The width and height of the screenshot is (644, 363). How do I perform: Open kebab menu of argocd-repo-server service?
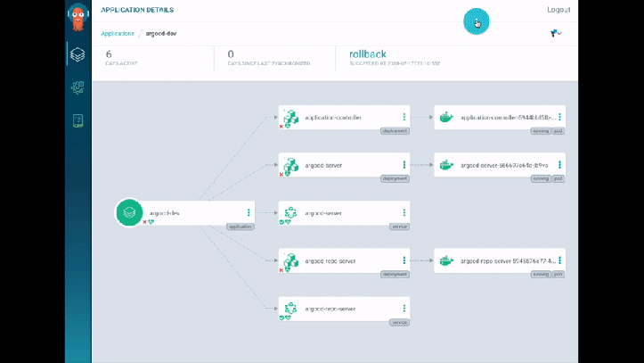click(404, 309)
